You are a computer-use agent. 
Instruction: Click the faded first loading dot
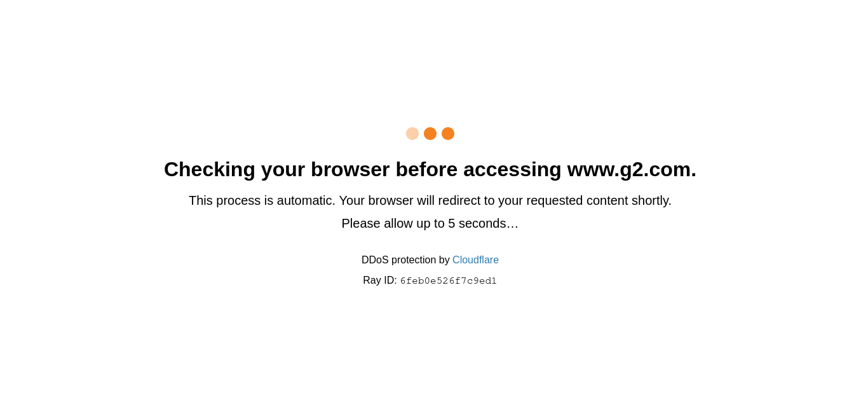click(412, 134)
